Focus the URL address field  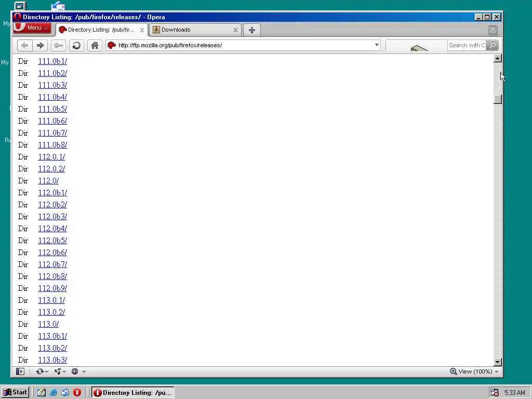click(244, 45)
